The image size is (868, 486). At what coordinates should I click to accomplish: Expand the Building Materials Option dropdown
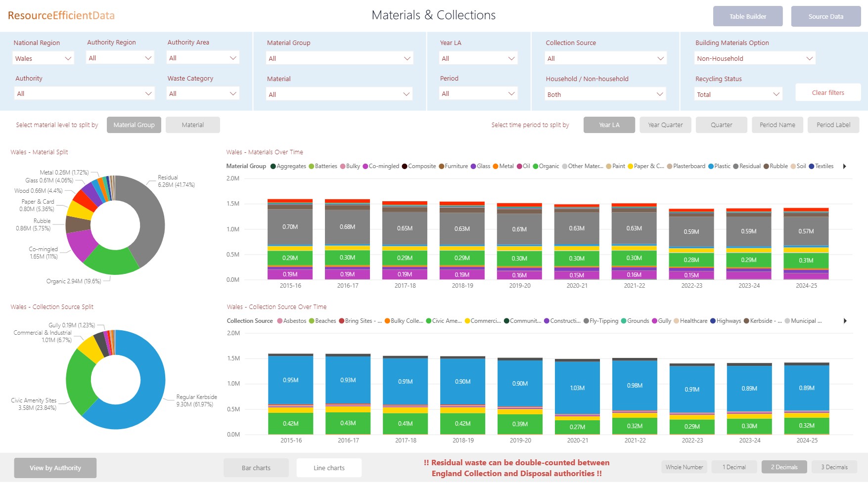pos(754,58)
